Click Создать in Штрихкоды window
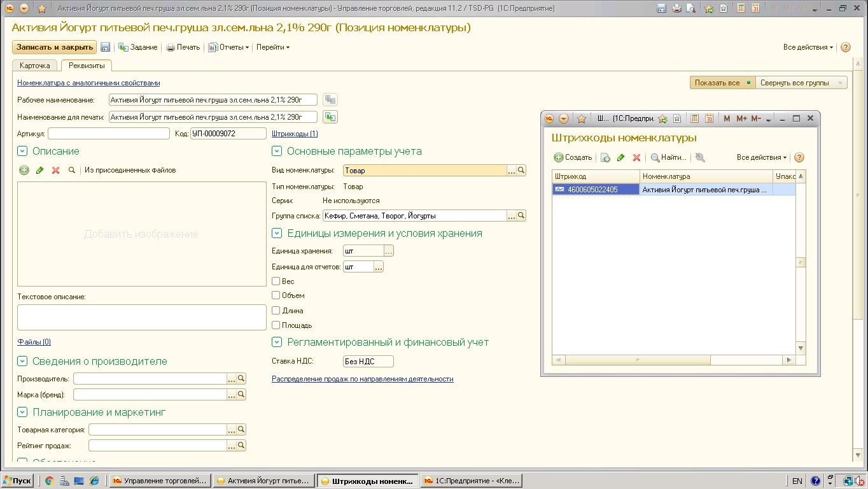This screenshot has height=489, width=868. (x=573, y=157)
